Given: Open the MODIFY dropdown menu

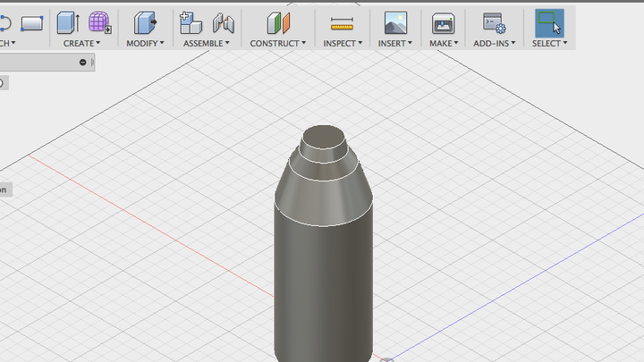Looking at the screenshot, I should pyautogui.click(x=145, y=43).
